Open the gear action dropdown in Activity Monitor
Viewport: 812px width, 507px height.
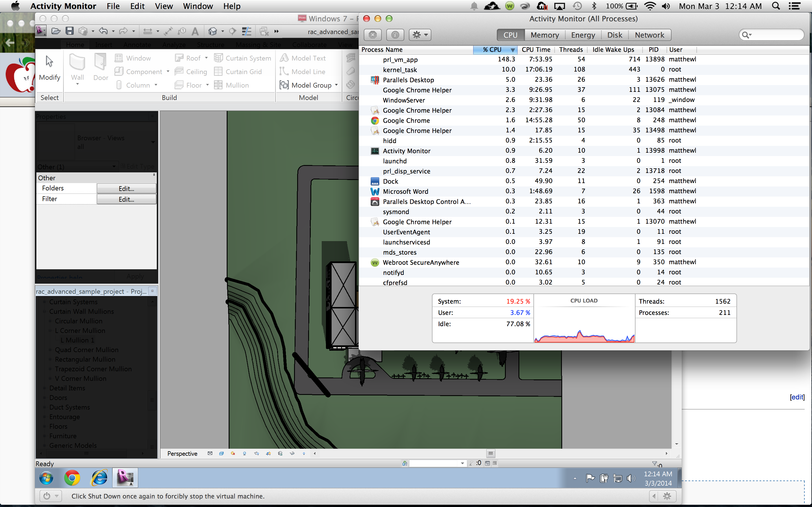[x=420, y=35]
